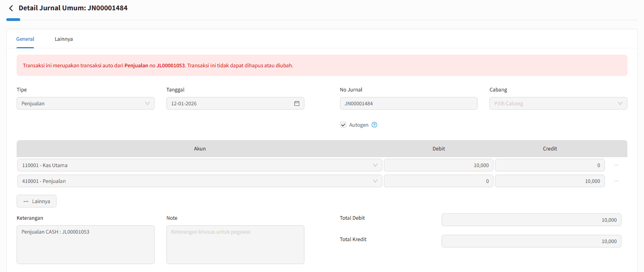Expand the 410001 - Penjualan account dropdown
Screen dimensions: 644x272
tap(200, 181)
